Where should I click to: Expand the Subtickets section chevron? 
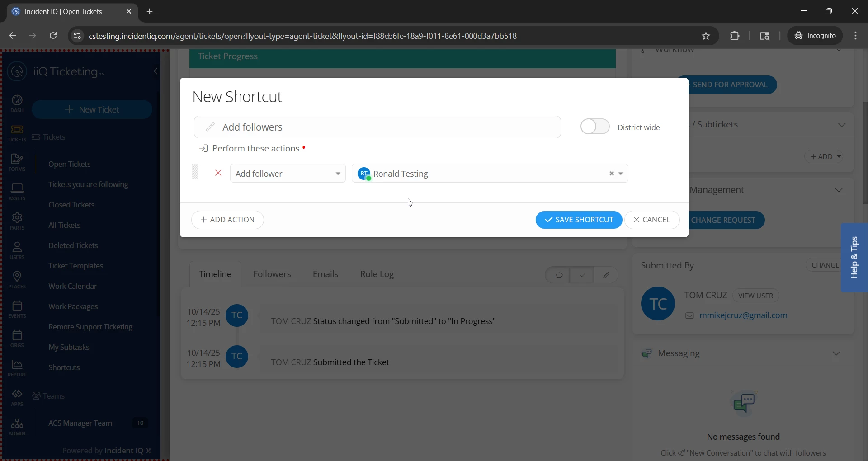(842, 125)
